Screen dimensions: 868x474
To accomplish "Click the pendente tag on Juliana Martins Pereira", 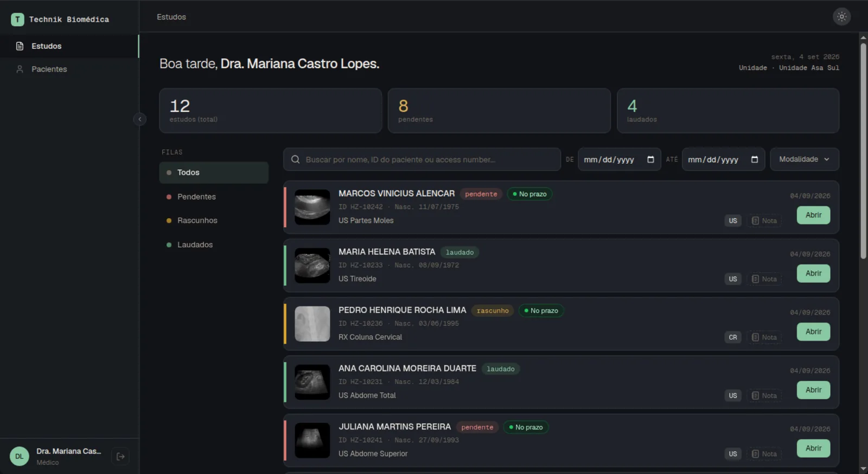I will [477, 427].
